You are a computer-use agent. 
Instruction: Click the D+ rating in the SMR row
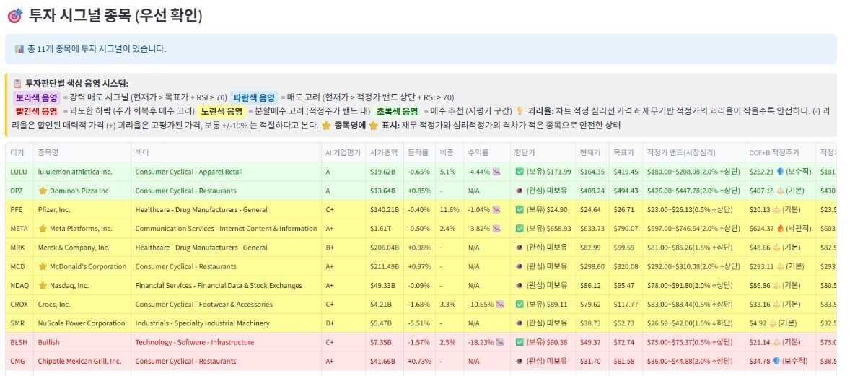pos(330,323)
